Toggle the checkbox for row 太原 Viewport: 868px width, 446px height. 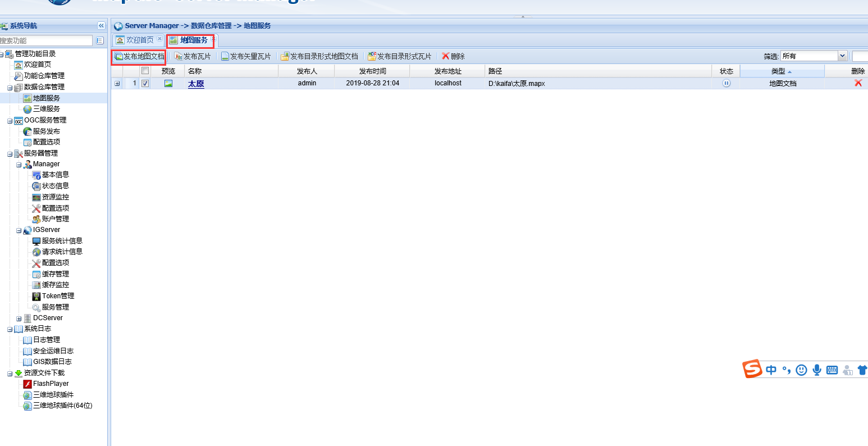[x=145, y=83]
